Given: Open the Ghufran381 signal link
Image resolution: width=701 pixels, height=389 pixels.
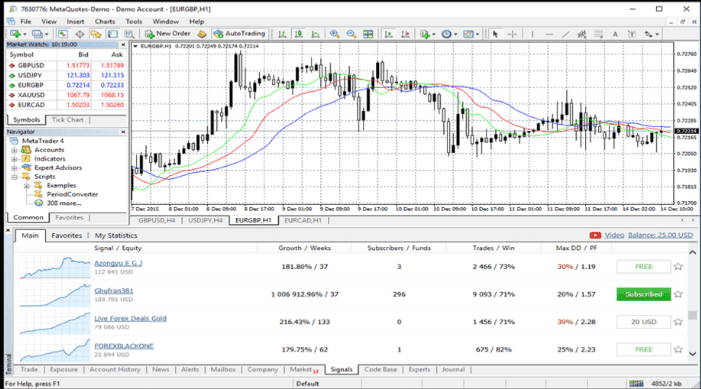Looking at the screenshot, I should [x=114, y=291].
